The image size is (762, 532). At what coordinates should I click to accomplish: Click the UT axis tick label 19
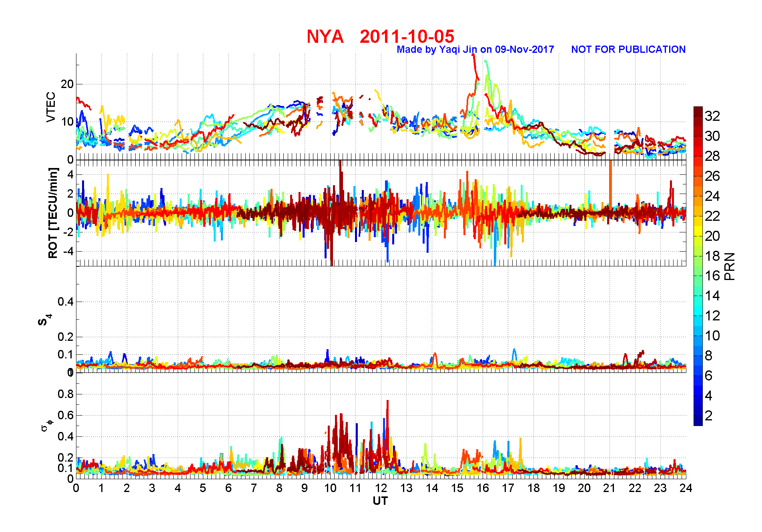tap(559, 488)
